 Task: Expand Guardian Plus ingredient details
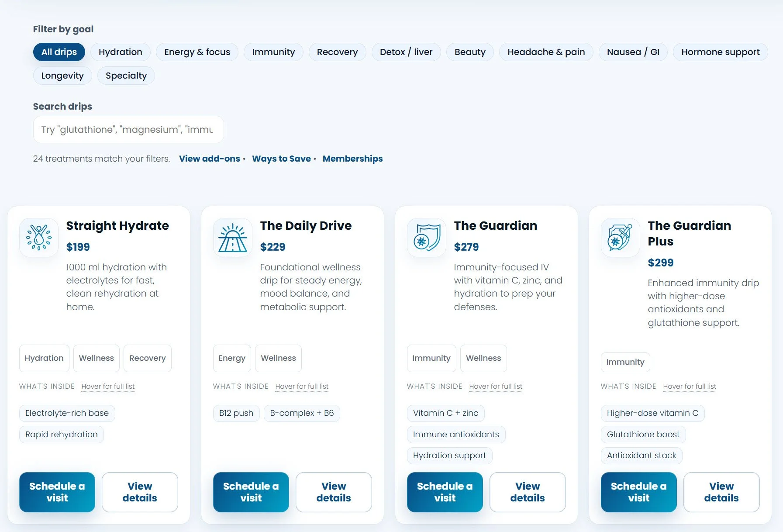pos(689,386)
